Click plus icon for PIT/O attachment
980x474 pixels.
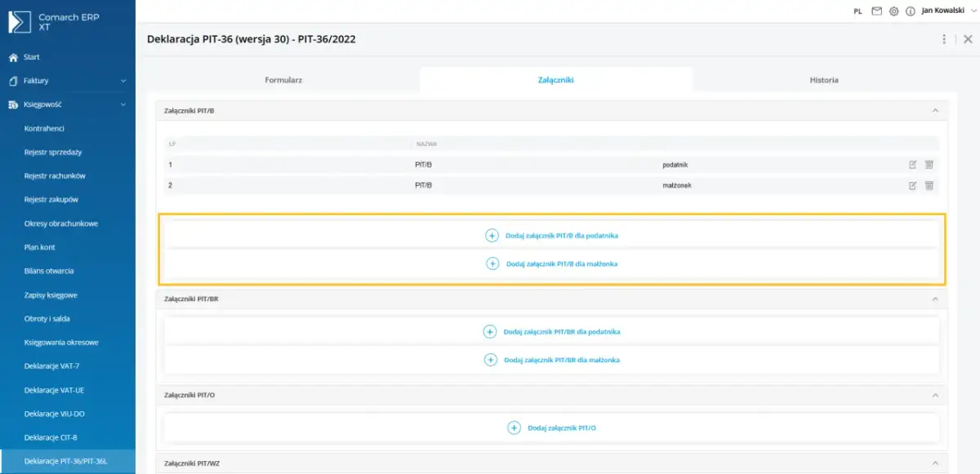click(514, 427)
